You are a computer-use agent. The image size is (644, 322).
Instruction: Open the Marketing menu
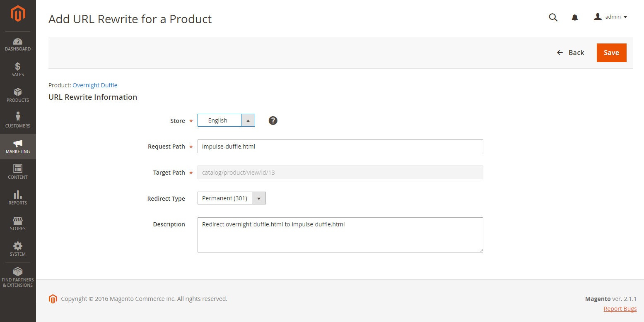(18, 147)
